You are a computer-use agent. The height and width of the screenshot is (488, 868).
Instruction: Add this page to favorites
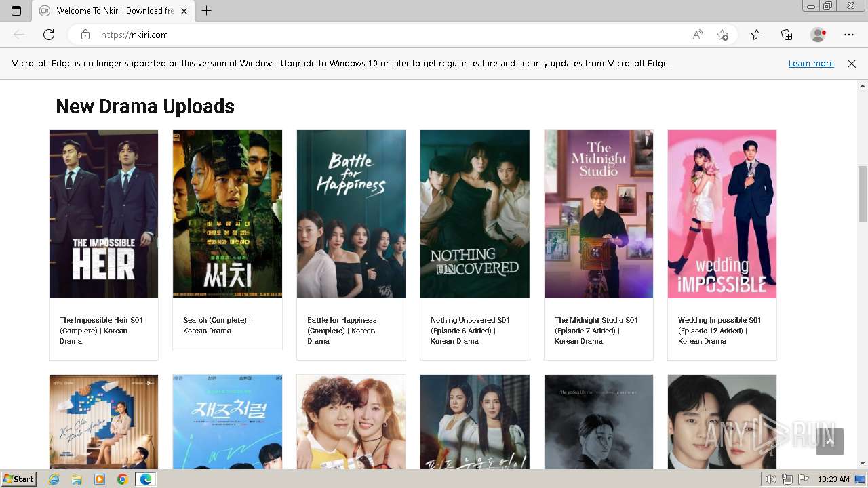(722, 35)
